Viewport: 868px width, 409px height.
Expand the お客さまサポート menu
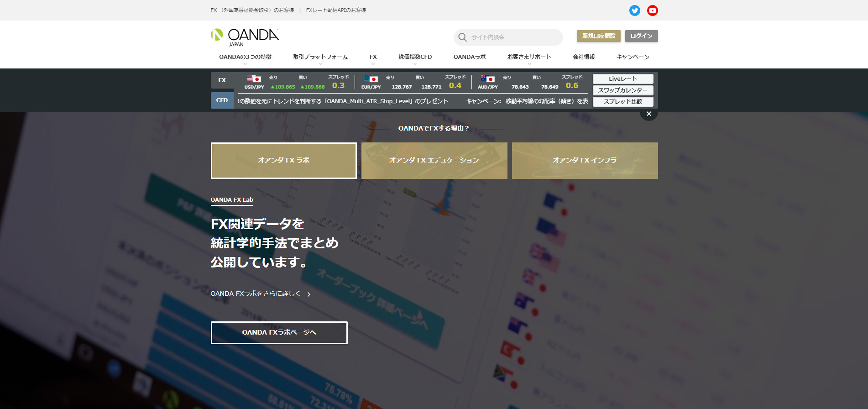(529, 58)
